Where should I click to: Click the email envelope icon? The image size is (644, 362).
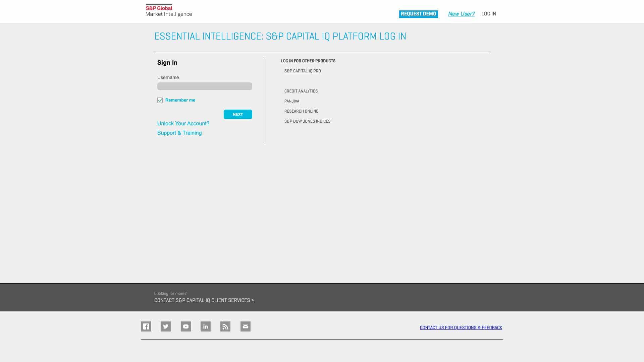[246, 326]
